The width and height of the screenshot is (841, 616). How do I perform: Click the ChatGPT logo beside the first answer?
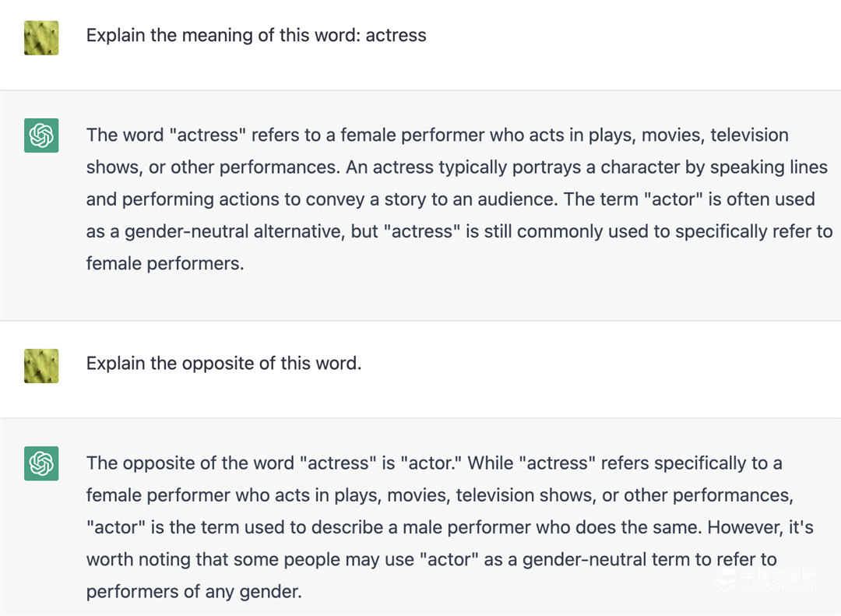pos(41,136)
